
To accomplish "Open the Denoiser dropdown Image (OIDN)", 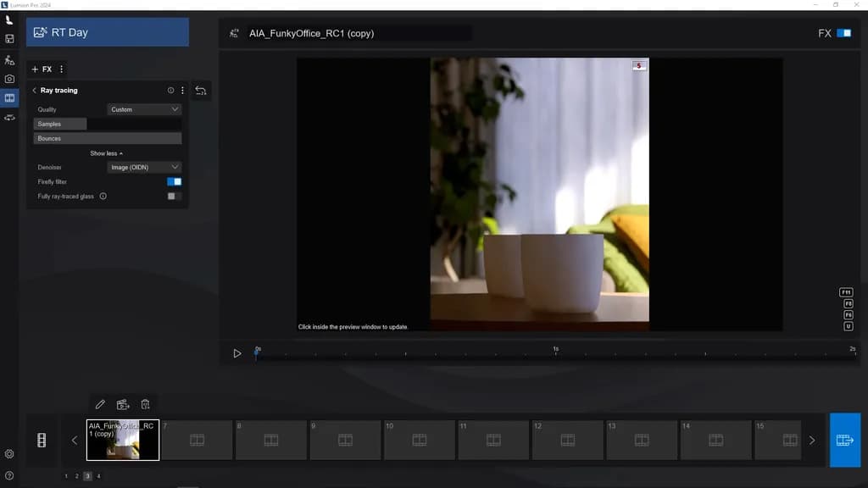I will 145,168.
